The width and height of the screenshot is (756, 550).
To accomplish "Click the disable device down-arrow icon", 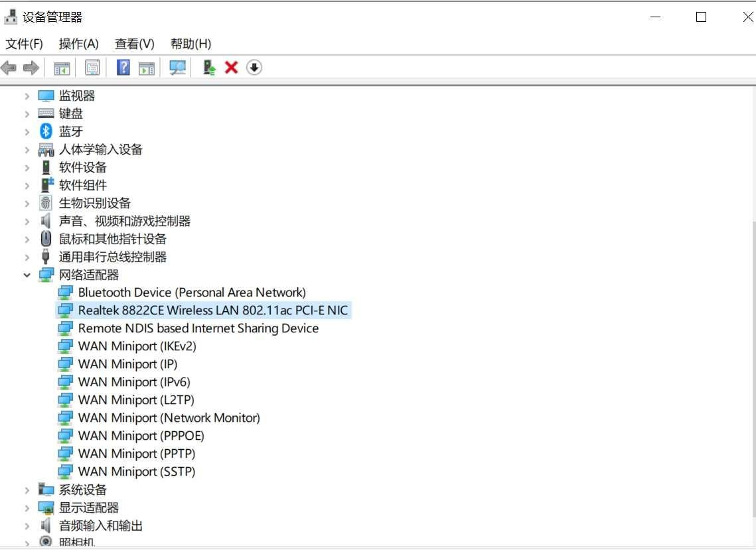I will (254, 68).
